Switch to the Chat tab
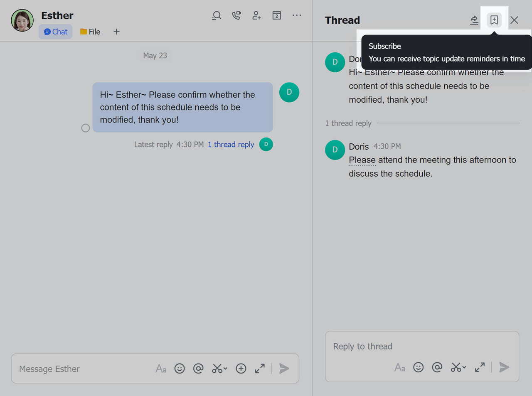532x396 pixels. point(56,32)
